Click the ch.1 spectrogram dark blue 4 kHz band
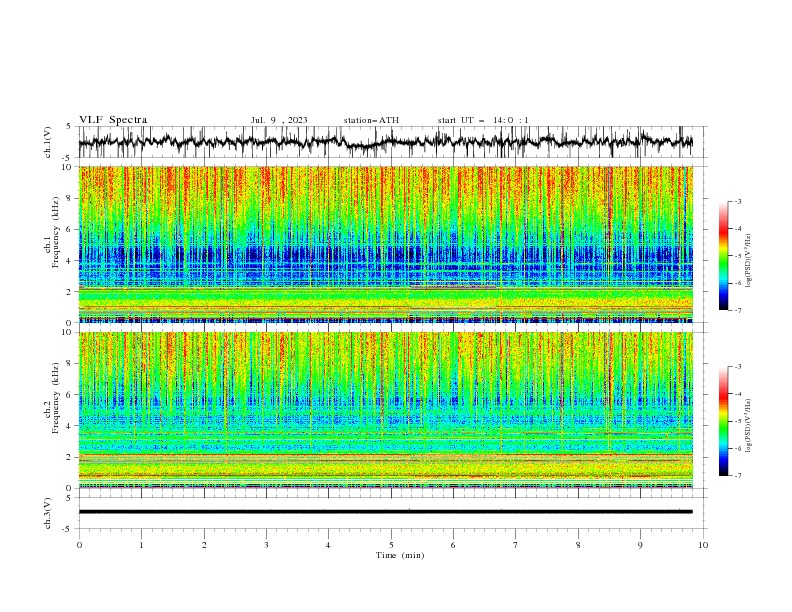This screenshot has width=792, height=612. (385, 255)
